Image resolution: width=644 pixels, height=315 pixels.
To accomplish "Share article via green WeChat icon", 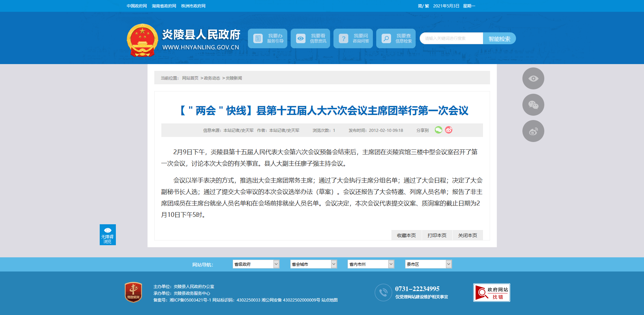I will pos(438,130).
